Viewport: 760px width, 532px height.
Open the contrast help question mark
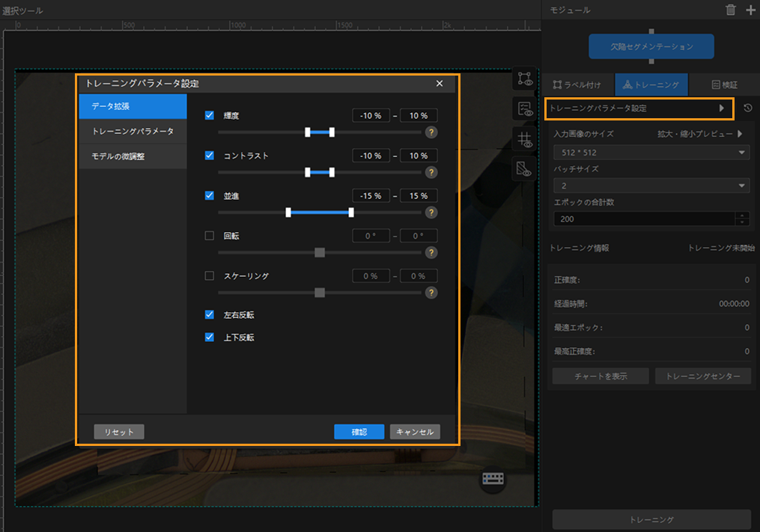point(431,173)
